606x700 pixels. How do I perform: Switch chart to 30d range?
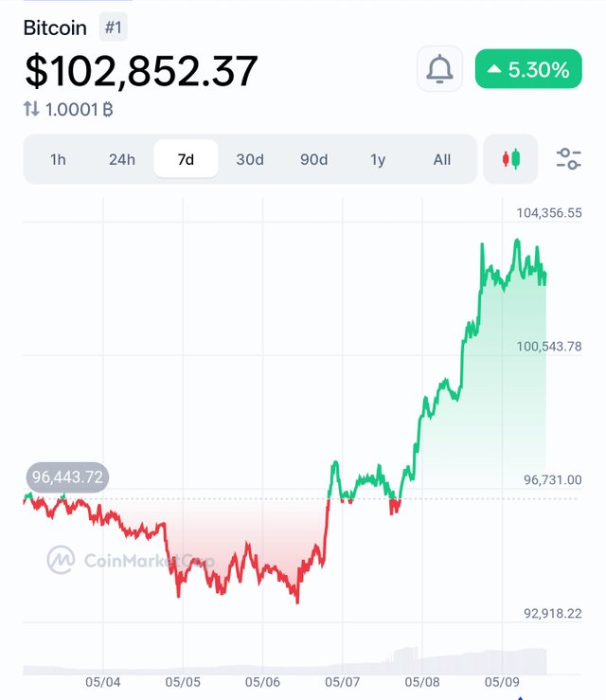(250, 159)
